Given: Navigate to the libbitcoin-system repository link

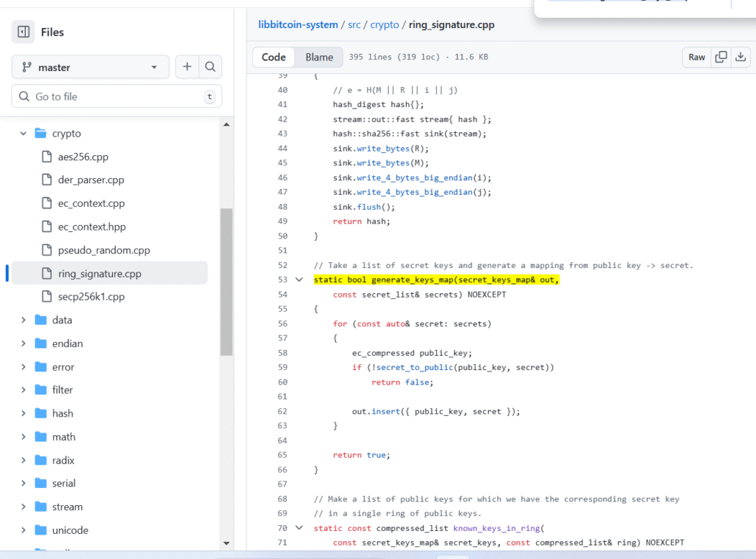Looking at the screenshot, I should [x=298, y=24].
